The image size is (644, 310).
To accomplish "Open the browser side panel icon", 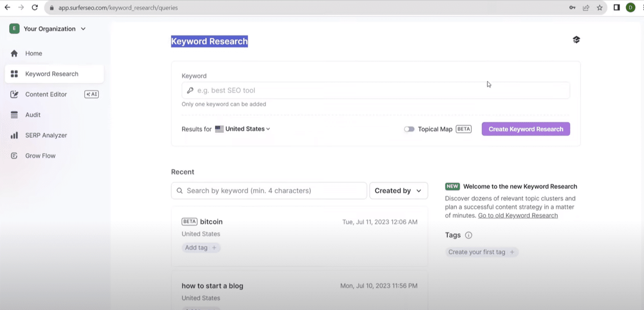I will pyautogui.click(x=617, y=8).
